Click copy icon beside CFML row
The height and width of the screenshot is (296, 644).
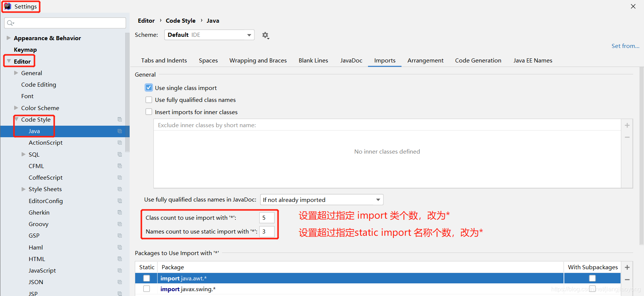point(120,166)
